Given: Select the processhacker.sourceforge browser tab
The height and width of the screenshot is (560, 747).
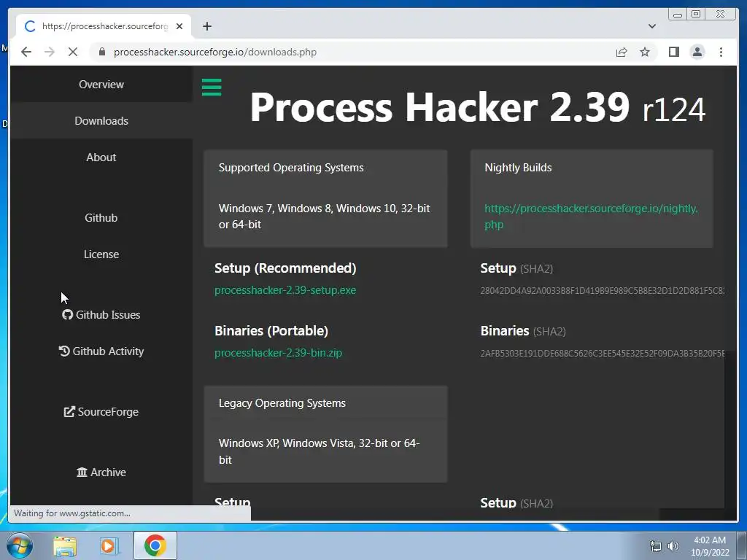Looking at the screenshot, I should 104,26.
